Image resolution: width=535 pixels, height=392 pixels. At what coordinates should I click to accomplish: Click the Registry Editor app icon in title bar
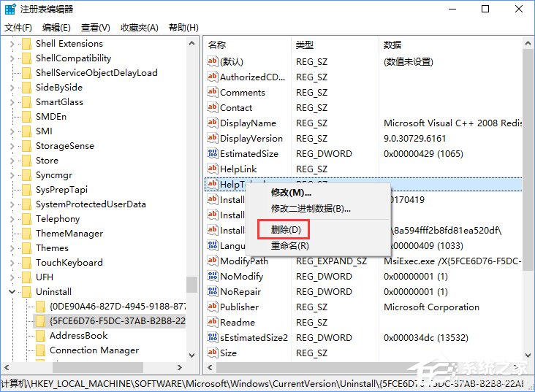[x=10, y=9]
